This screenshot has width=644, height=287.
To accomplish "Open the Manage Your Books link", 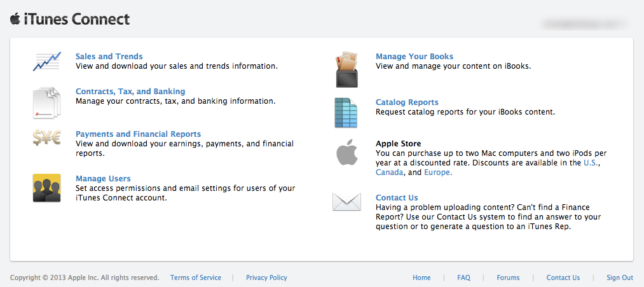I will pyautogui.click(x=414, y=57).
